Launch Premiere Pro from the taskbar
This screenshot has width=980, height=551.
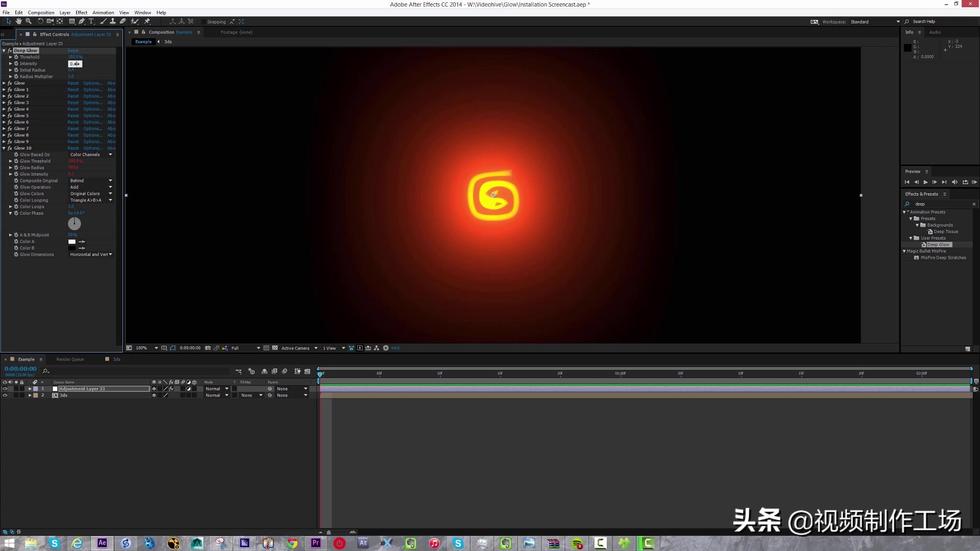315,543
